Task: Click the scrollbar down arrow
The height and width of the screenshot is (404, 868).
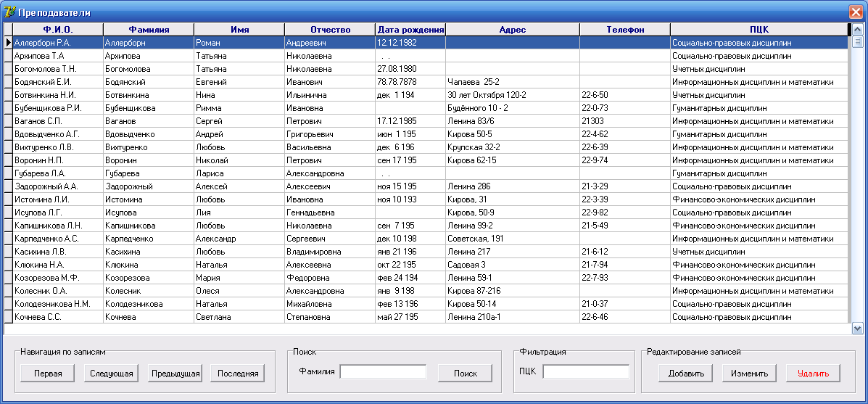Action: click(857, 329)
